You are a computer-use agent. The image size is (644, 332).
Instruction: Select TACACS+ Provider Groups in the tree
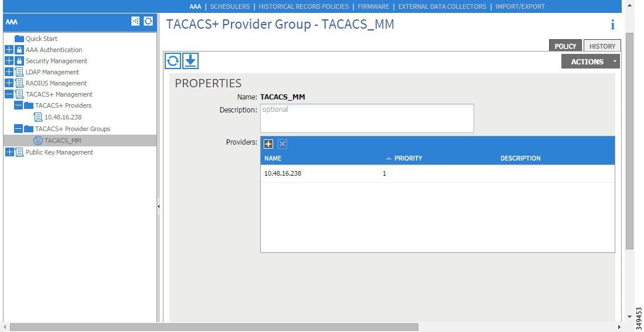[73, 129]
